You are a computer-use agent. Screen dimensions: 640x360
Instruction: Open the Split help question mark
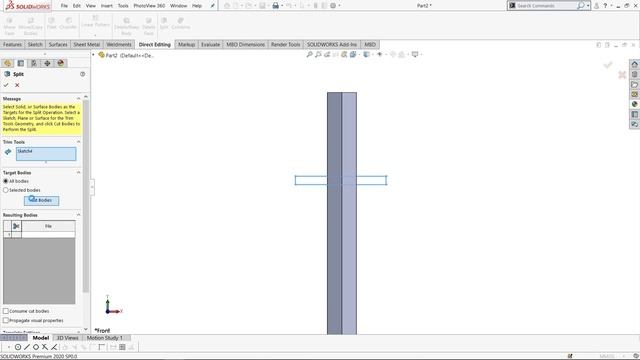click(x=82, y=74)
